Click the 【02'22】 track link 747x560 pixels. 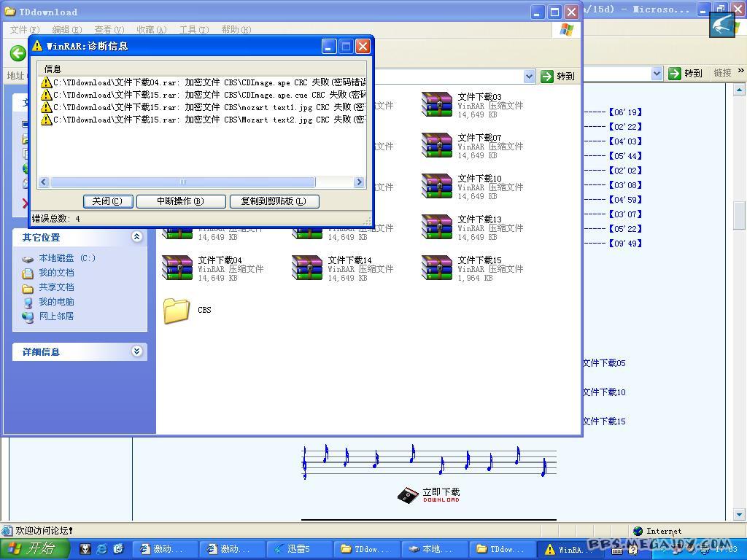click(x=625, y=127)
